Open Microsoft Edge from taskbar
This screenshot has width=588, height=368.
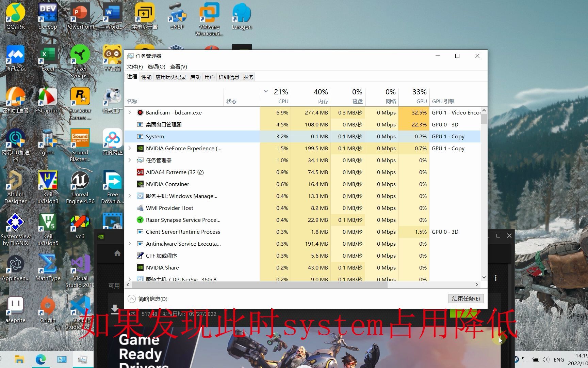point(41,359)
